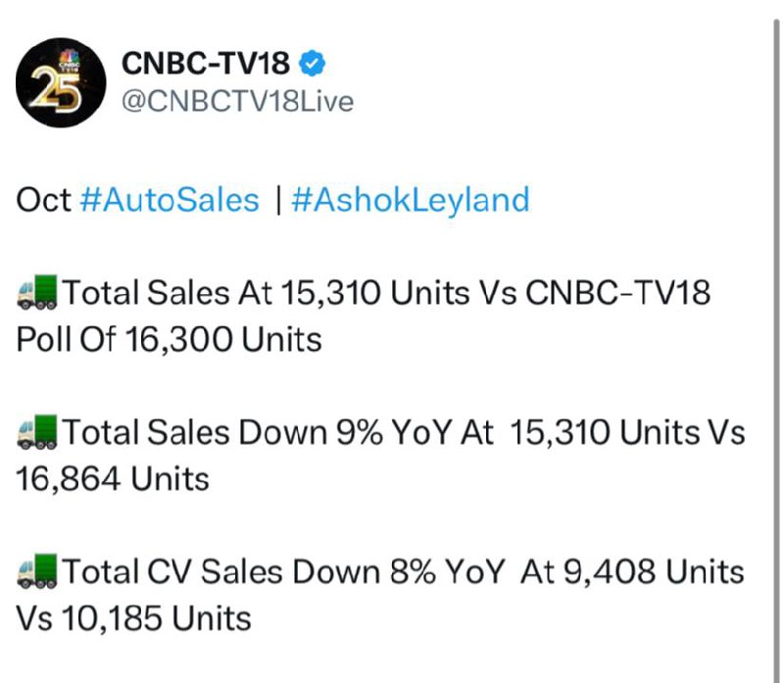Image resolution: width=784 pixels, height=683 pixels.
Task: Click the blue verified badge
Action: coord(312,64)
